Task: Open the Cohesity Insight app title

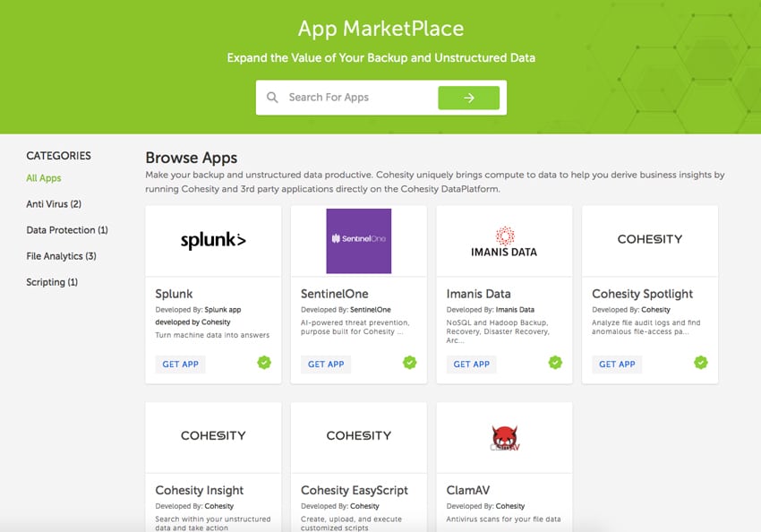Action: tap(200, 490)
